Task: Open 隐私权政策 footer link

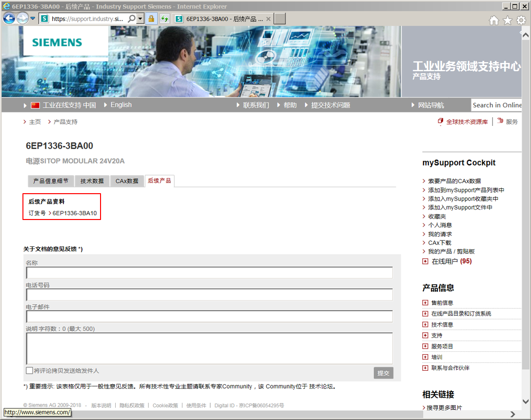Action: click(132, 405)
